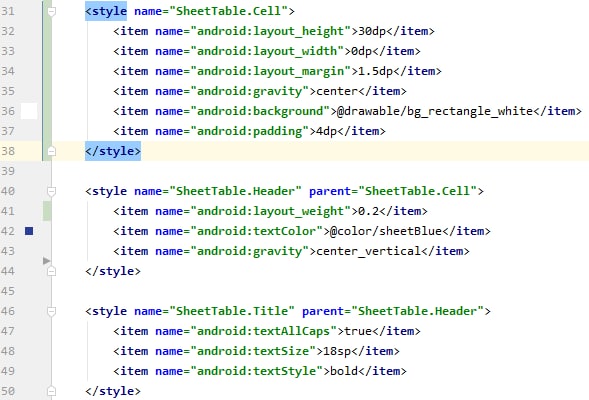Image resolution: width=589 pixels, height=400 pixels.
Task: Collapse fold end marker on line 44
Action: [x=51, y=271]
